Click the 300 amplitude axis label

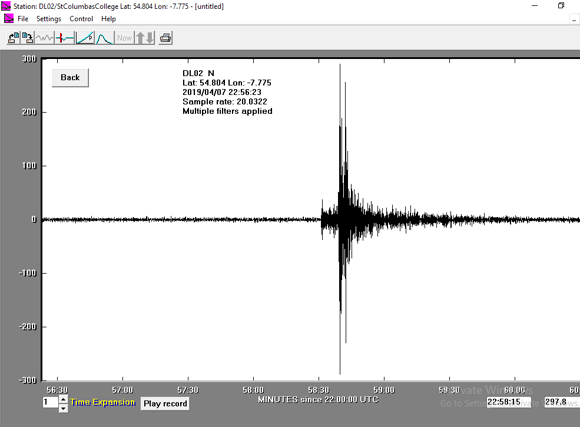[x=29, y=59]
